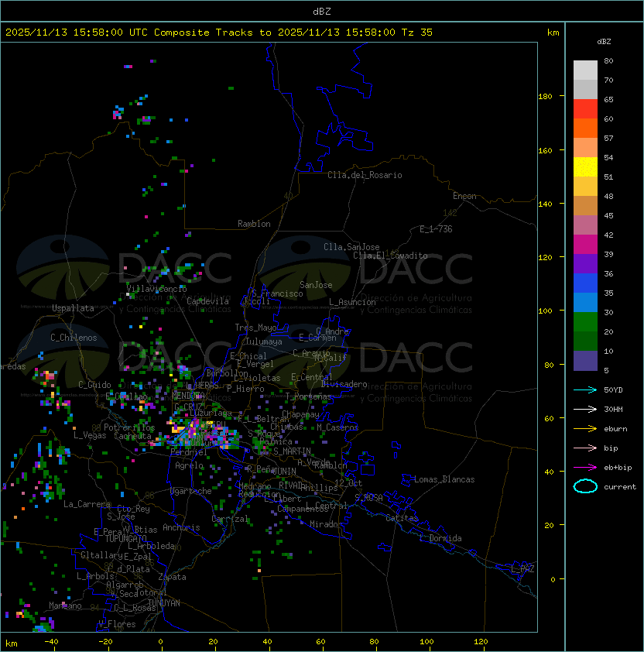Click the 'Capdevila' map label

[x=207, y=301]
